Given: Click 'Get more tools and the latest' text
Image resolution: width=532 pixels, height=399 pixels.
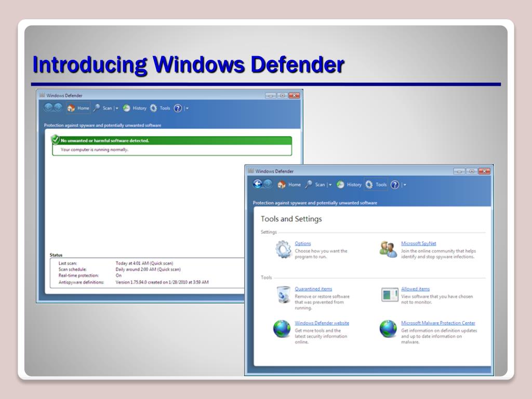Looking at the screenshot, I should [x=321, y=336].
